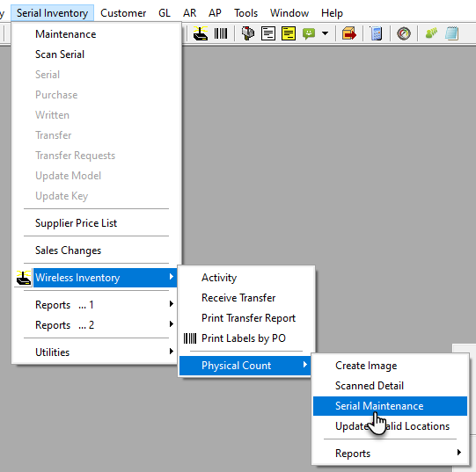Select Serial Maintenance menu entry
This screenshot has height=472, width=476.
click(x=390, y=406)
